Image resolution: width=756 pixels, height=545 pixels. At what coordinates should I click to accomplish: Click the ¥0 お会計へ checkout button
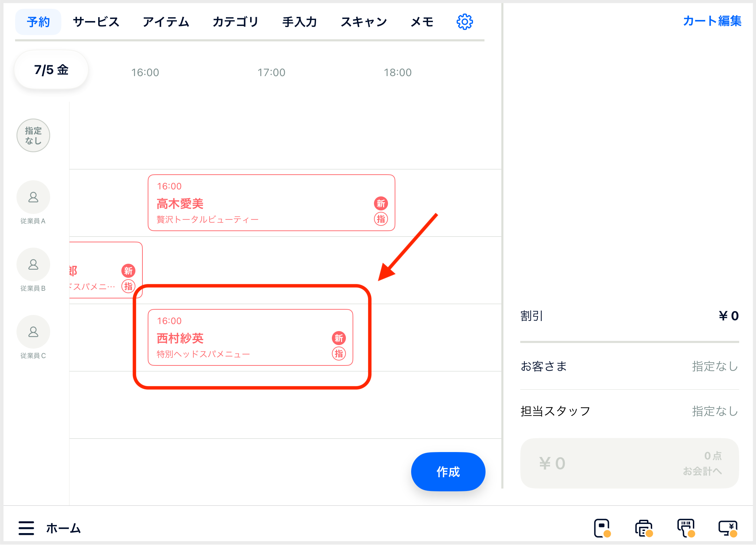(x=629, y=463)
